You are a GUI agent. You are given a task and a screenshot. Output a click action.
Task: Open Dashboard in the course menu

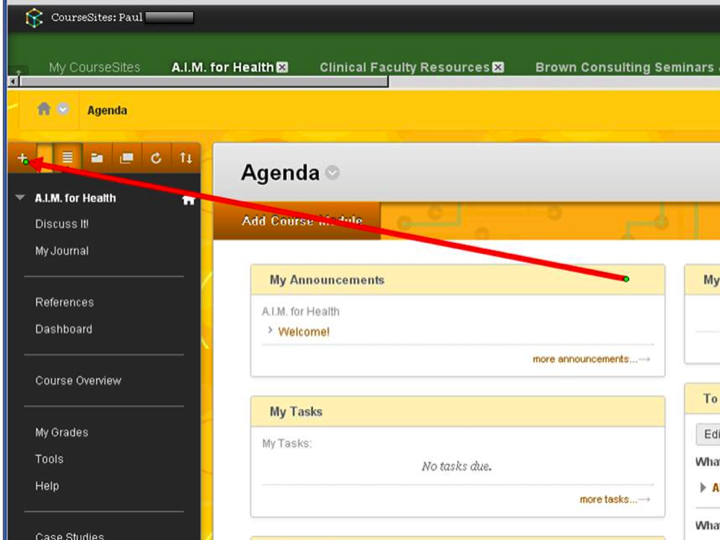[64, 329]
